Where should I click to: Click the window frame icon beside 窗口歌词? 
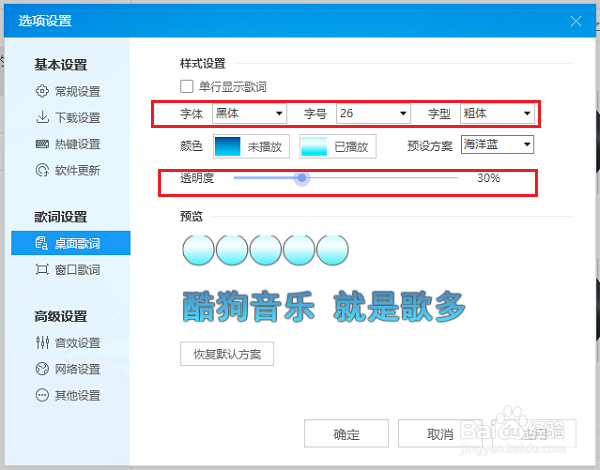pyautogui.click(x=42, y=269)
